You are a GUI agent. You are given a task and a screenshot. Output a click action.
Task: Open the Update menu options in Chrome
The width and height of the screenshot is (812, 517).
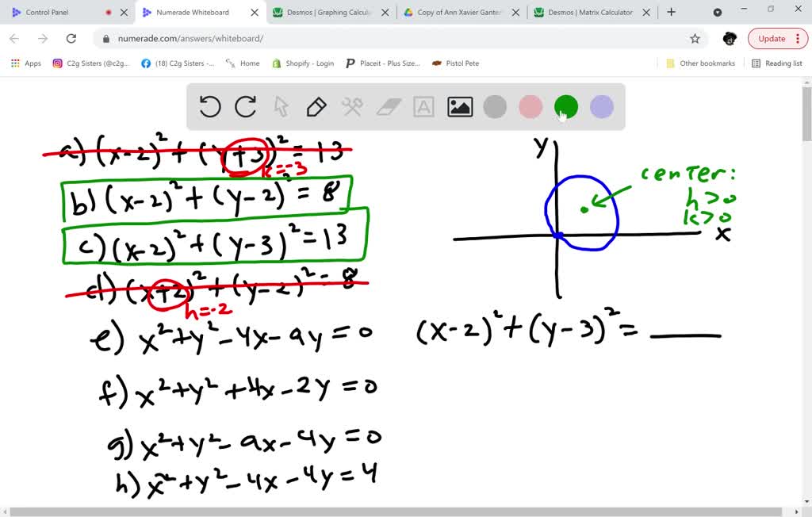[797, 38]
